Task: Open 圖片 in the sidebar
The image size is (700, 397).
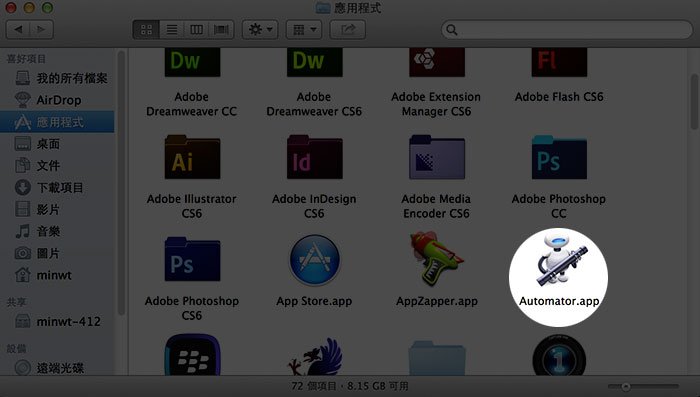Action: [57, 253]
